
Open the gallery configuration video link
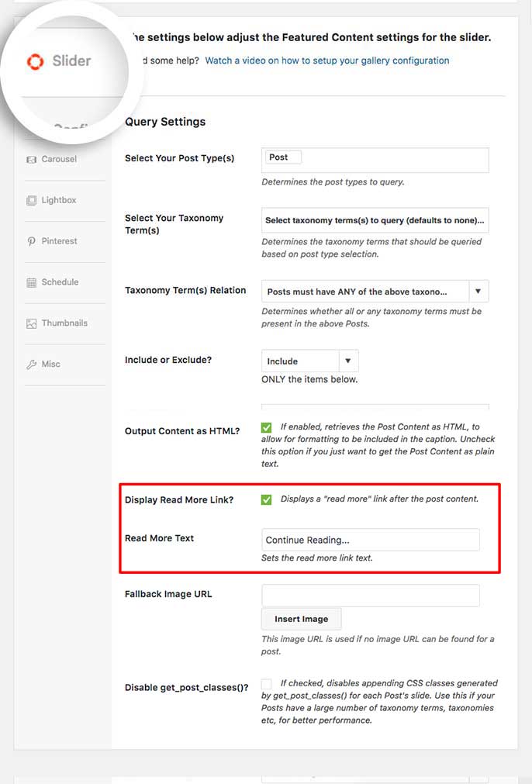click(327, 60)
